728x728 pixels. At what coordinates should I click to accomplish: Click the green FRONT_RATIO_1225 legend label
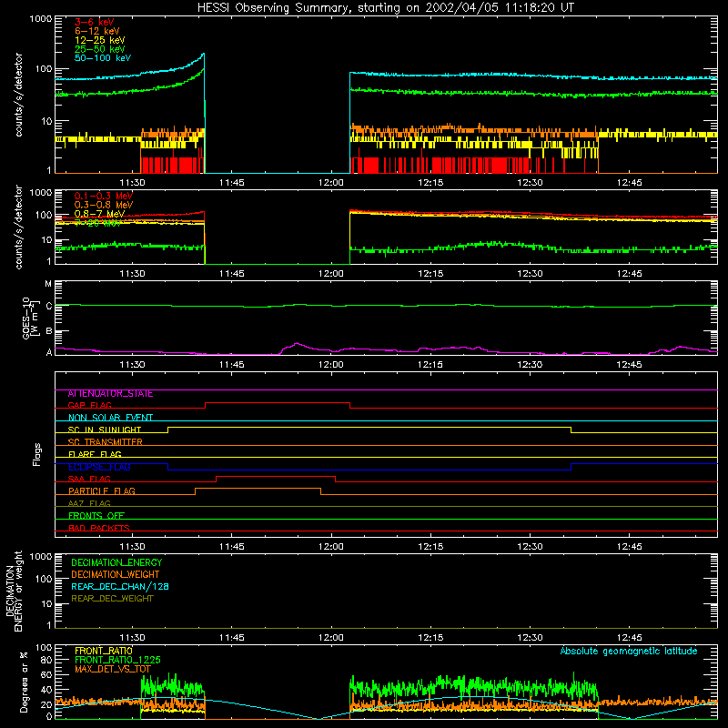pos(117,660)
